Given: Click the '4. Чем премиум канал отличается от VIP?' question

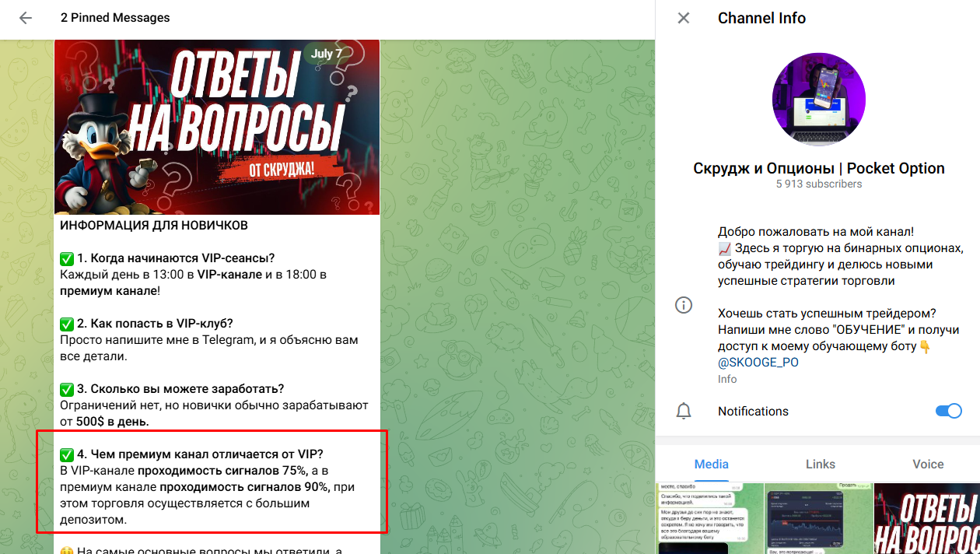Looking at the screenshot, I should click(200, 454).
